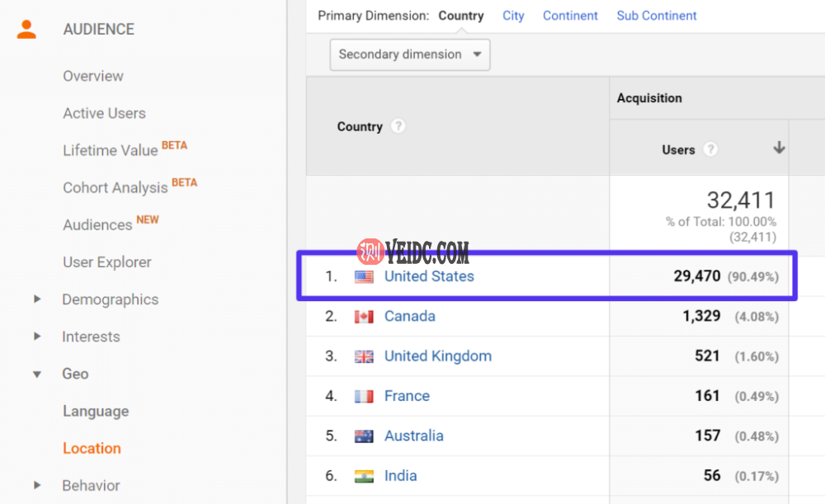Open the Australia country link
Viewport: 825px width, 504px height.
pos(413,436)
